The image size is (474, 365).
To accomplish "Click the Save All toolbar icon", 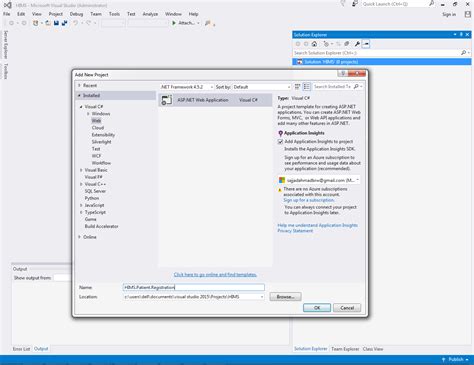I will tap(65, 23).
